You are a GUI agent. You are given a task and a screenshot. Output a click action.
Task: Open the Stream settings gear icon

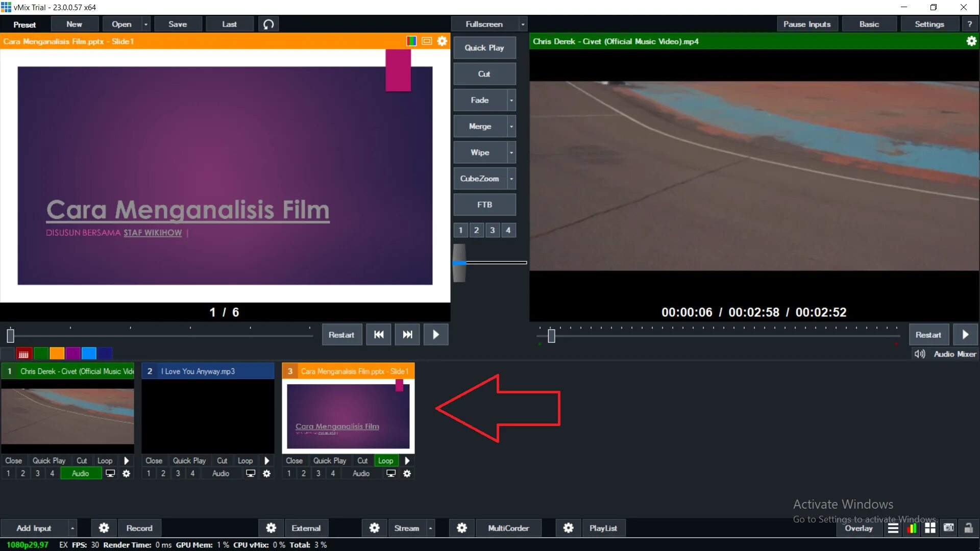(374, 528)
